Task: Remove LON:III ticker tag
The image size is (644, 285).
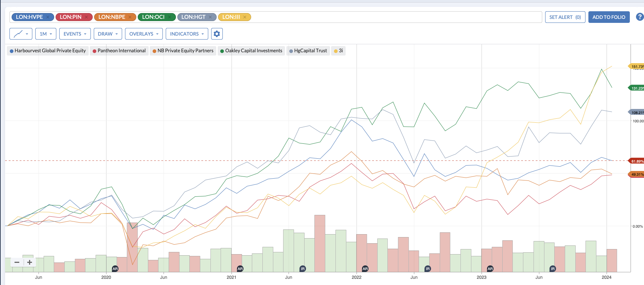Action: click(x=245, y=17)
